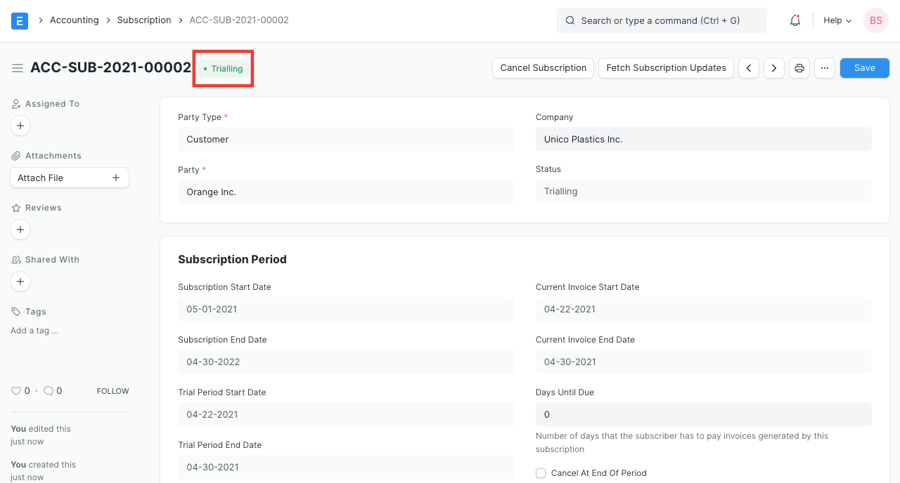
Task: Add a review with plus button
Action: 20,230
